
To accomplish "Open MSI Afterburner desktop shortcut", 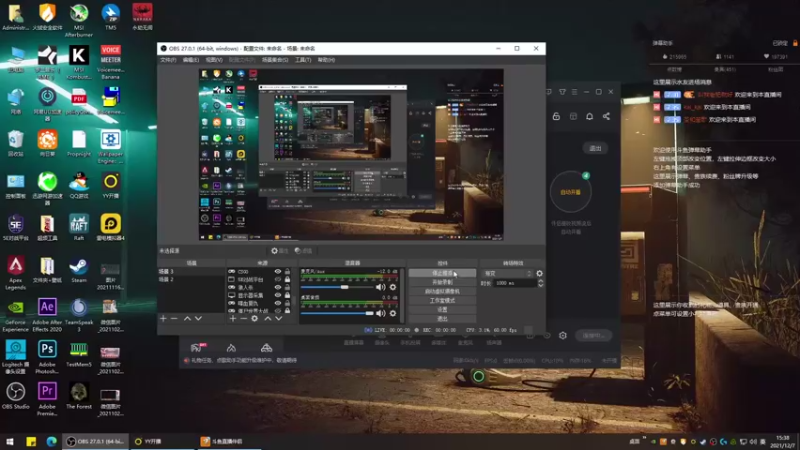I will (x=79, y=19).
